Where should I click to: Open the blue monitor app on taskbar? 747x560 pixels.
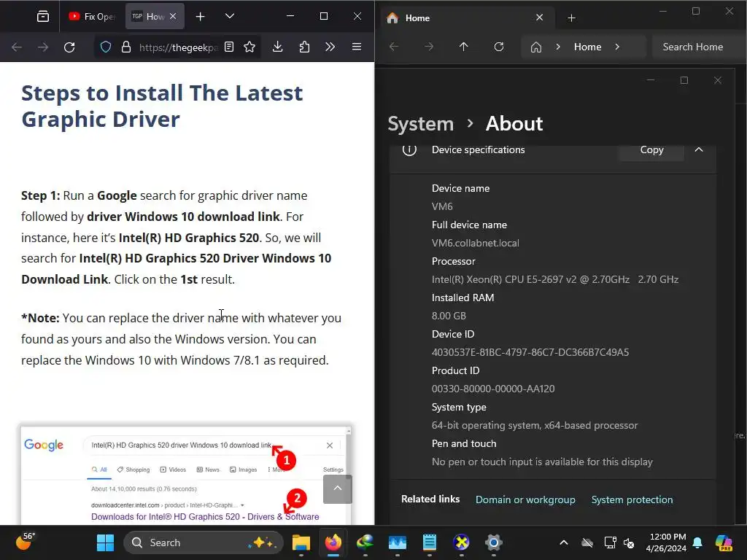[398, 542]
